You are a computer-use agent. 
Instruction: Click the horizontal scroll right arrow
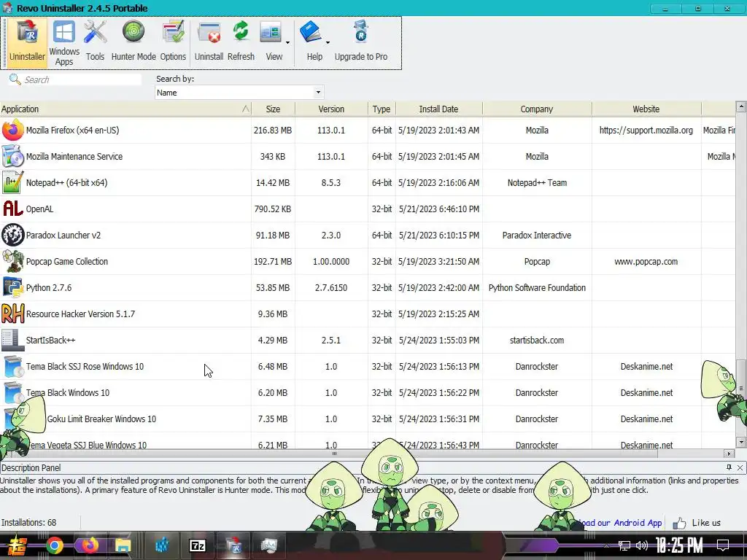click(729, 454)
